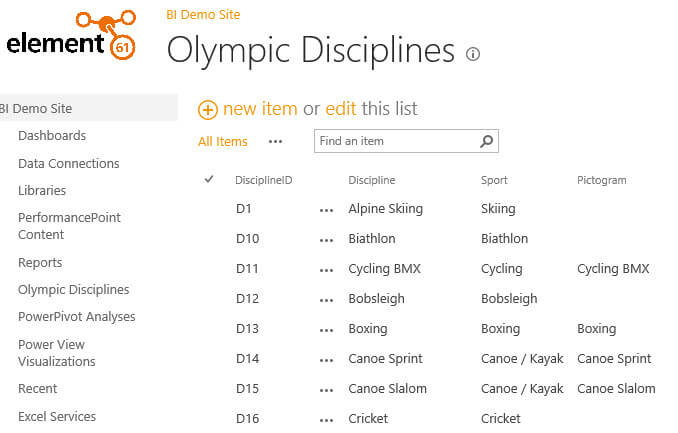Select the All Items view
Screen dimensions: 678x433
click(223, 141)
